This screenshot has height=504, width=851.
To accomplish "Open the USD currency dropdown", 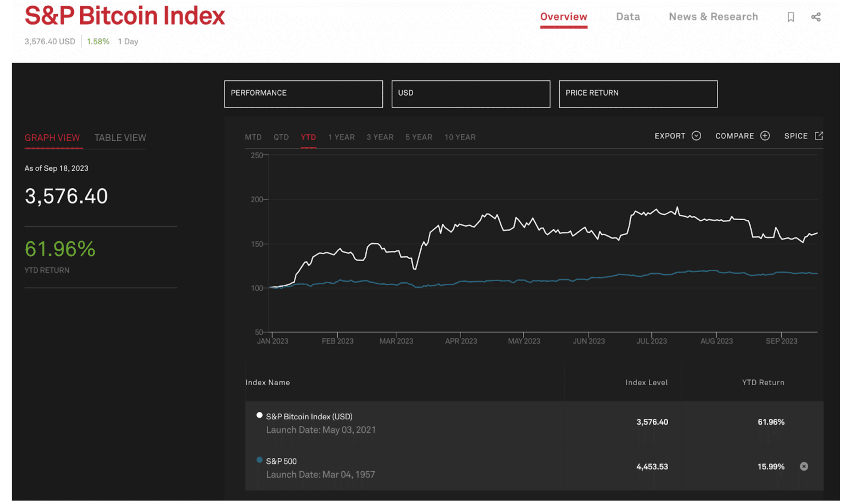I will (471, 94).
